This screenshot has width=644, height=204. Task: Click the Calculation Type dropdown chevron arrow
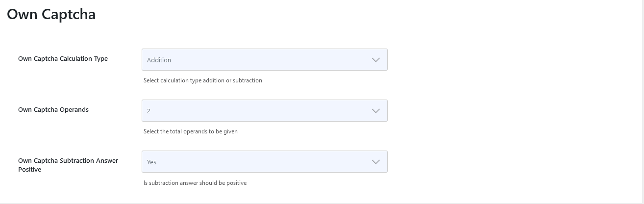(x=376, y=60)
